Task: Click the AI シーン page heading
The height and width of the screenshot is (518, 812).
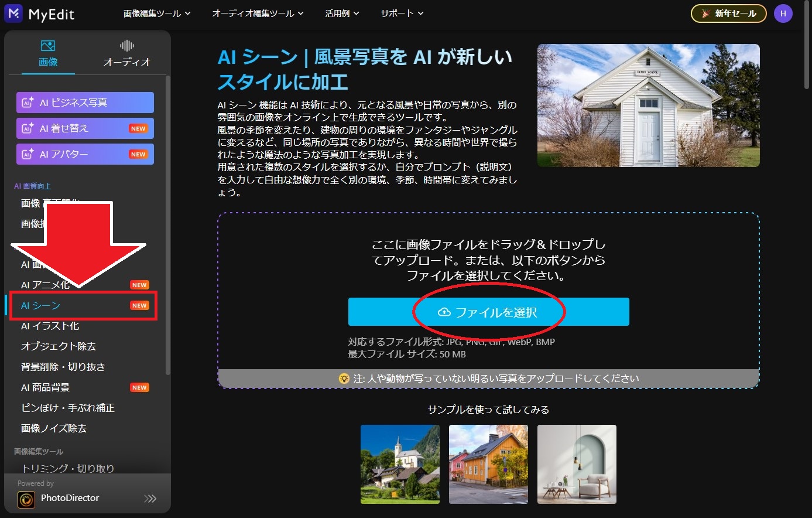Action: coord(365,69)
